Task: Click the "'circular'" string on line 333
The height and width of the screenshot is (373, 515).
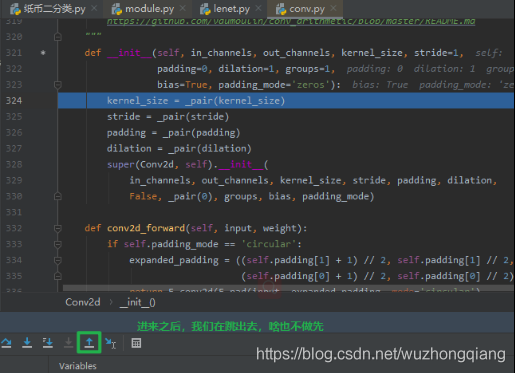Action: [269, 244]
